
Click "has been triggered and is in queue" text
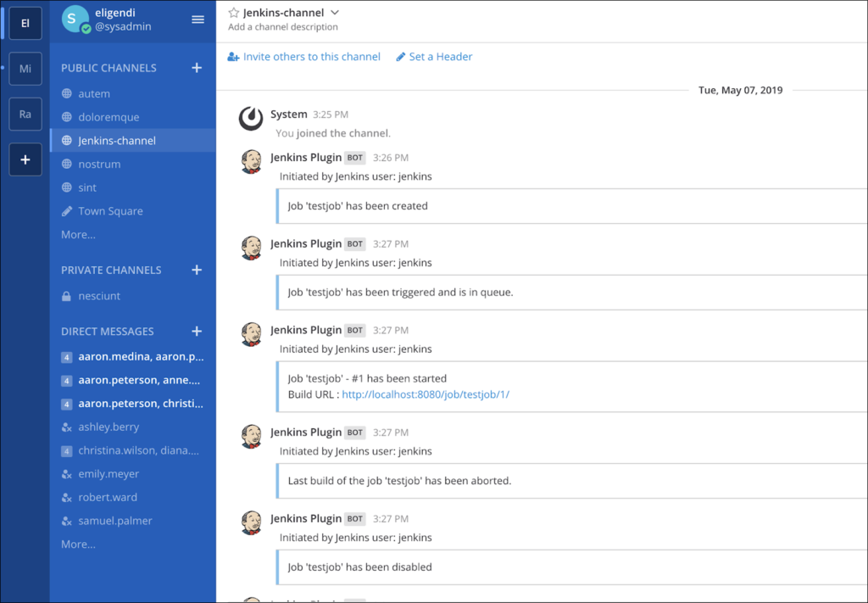[x=400, y=292]
